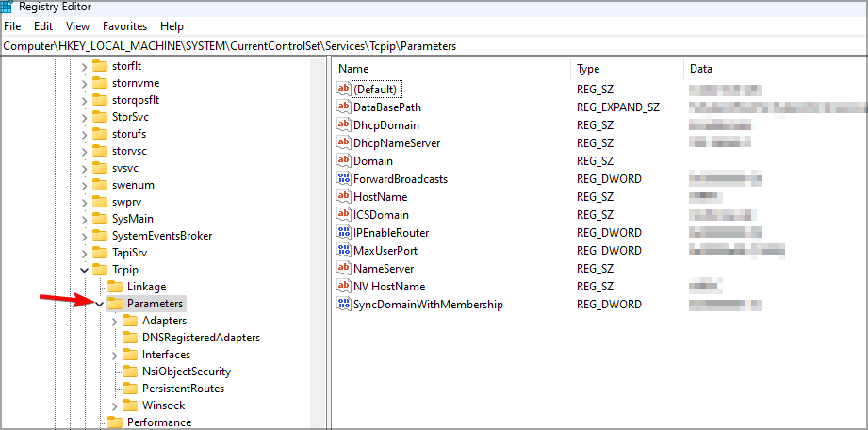Click the NV HostName string value icon
Image resolution: width=868 pixels, height=430 pixels.
pyautogui.click(x=344, y=287)
